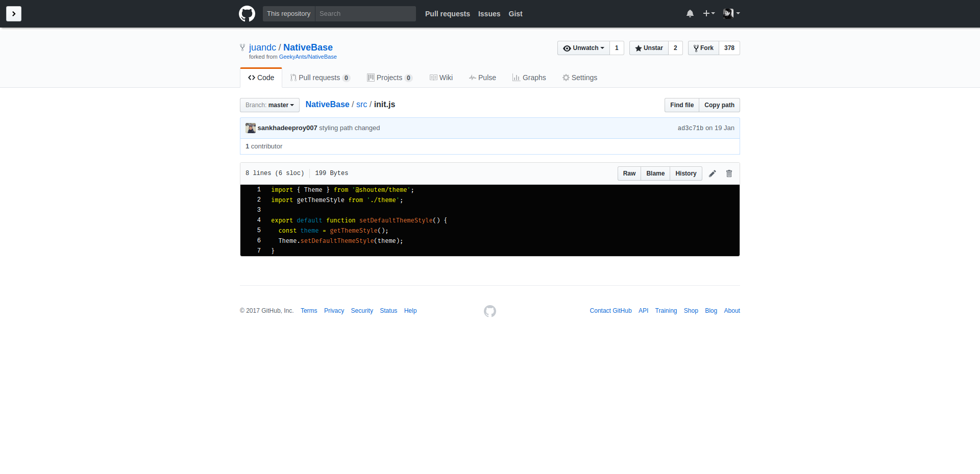Open the juandc user profile link
This screenshot has height=474, width=980.
[262, 47]
